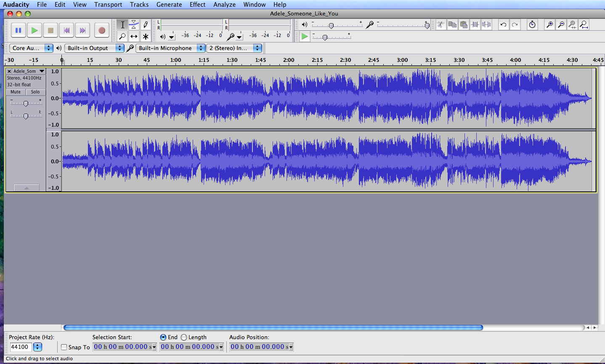The width and height of the screenshot is (605, 364).
Task: Open the Built-in Output device dropdown
Action: (x=94, y=48)
